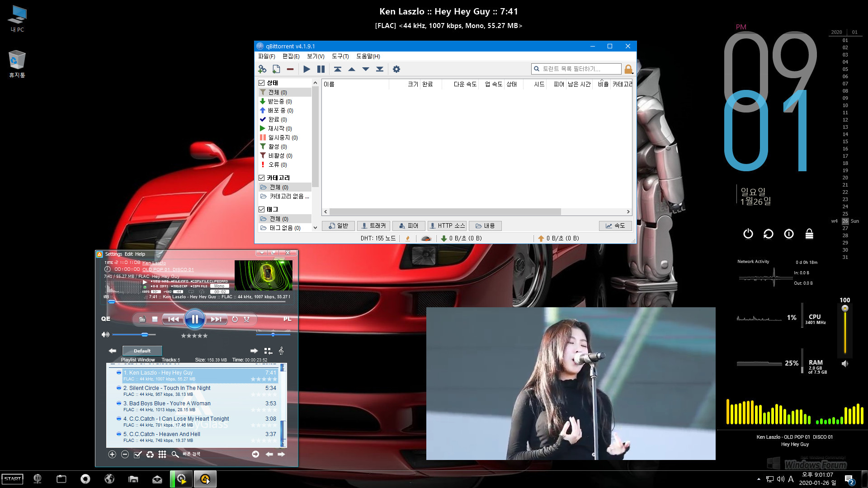Open the lock icon dropdown arrow

(633, 73)
